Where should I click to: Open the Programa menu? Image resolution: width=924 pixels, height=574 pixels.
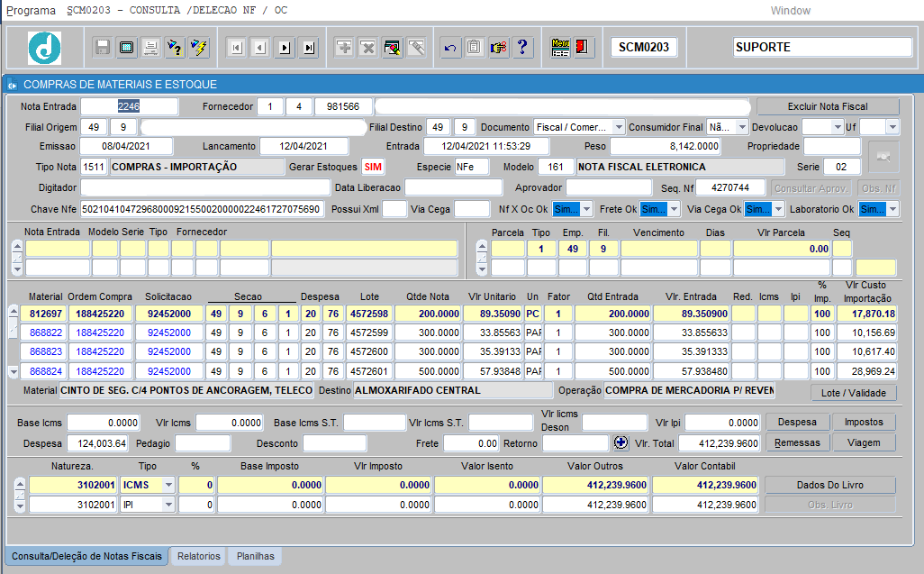tap(31, 11)
